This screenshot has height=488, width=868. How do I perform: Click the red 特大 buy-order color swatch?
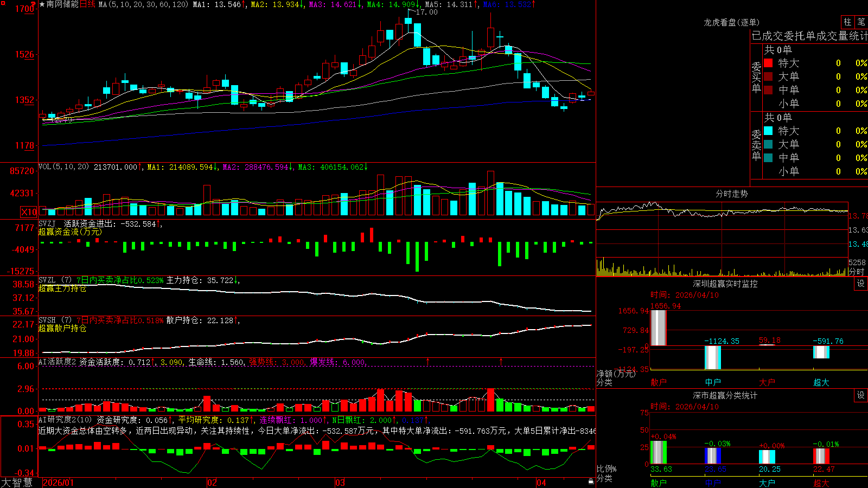768,63
